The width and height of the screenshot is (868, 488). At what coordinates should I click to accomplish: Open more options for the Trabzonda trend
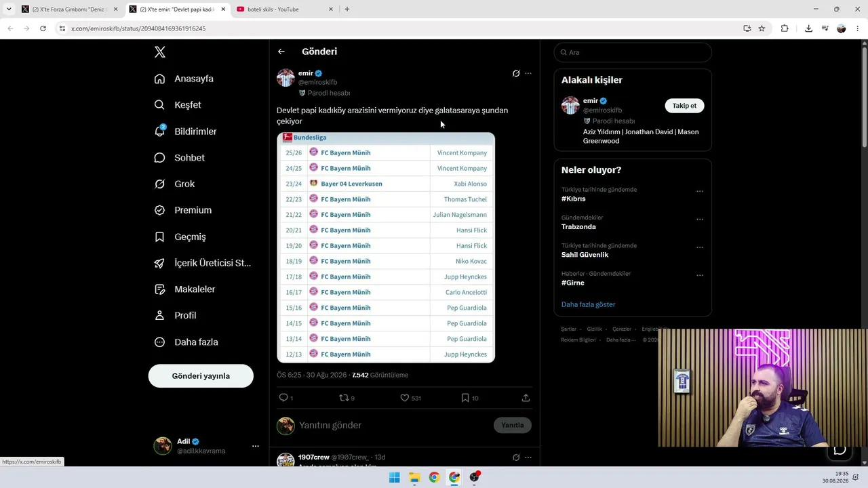pyautogui.click(x=700, y=220)
